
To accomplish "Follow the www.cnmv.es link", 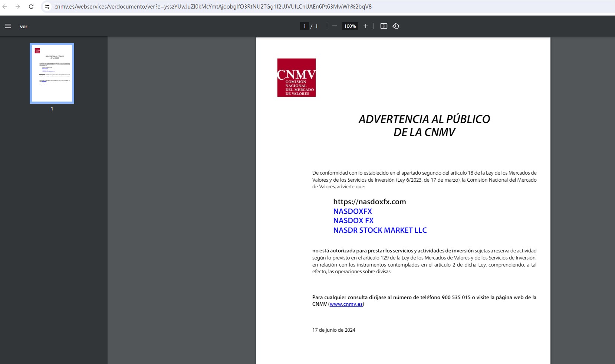I will pyautogui.click(x=346, y=304).
